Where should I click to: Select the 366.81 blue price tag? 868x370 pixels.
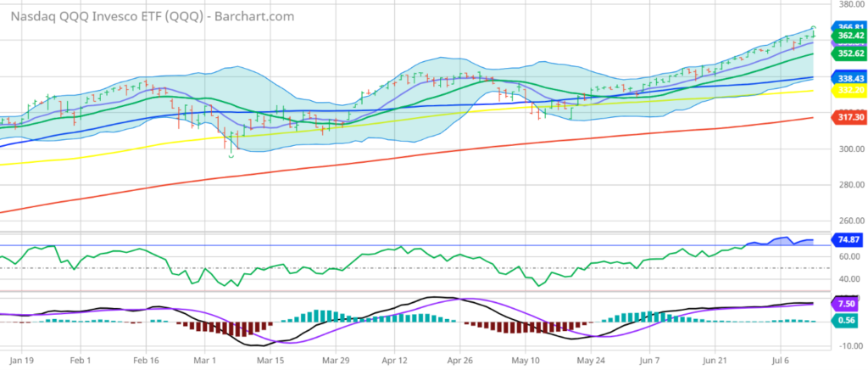pos(849,26)
